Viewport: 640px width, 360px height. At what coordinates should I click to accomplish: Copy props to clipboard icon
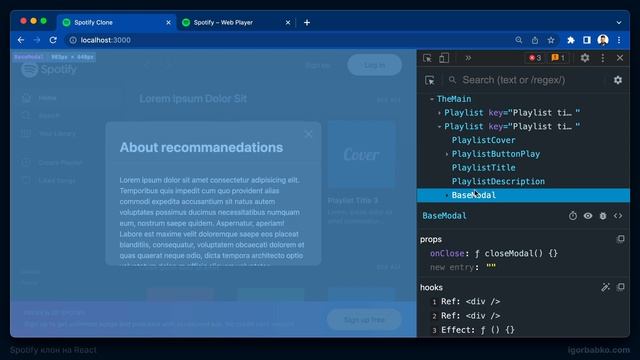point(621,239)
